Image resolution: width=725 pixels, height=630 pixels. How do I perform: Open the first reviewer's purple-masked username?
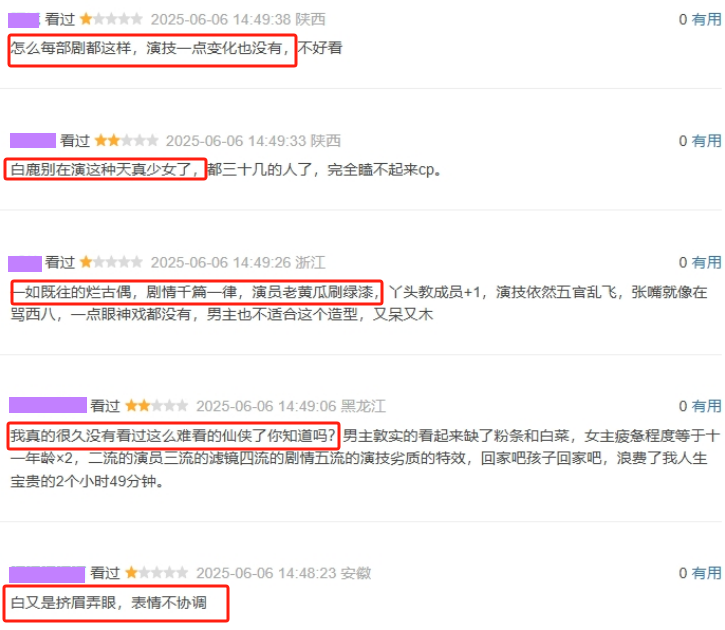click(x=24, y=20)
